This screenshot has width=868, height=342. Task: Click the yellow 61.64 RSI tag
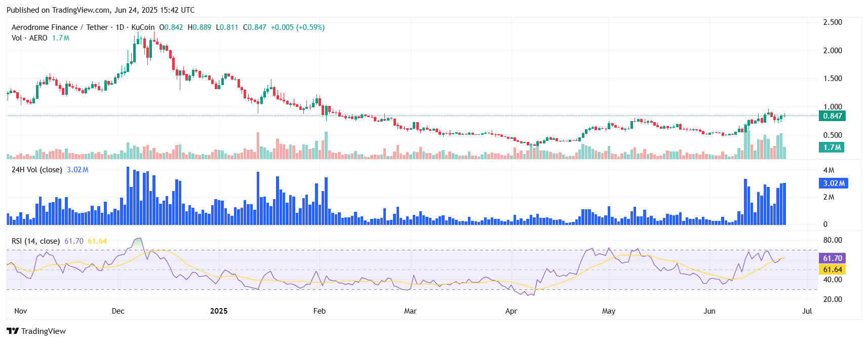tap(832, 270)
